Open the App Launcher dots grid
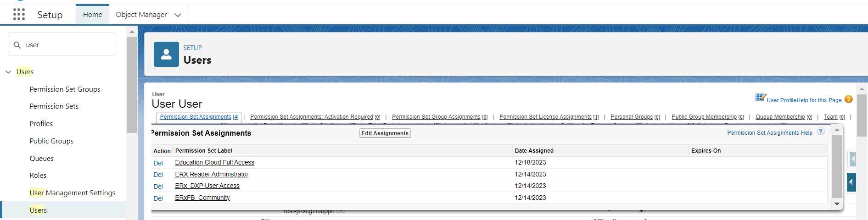Screen dimensions: 868x220 [19, 15]
